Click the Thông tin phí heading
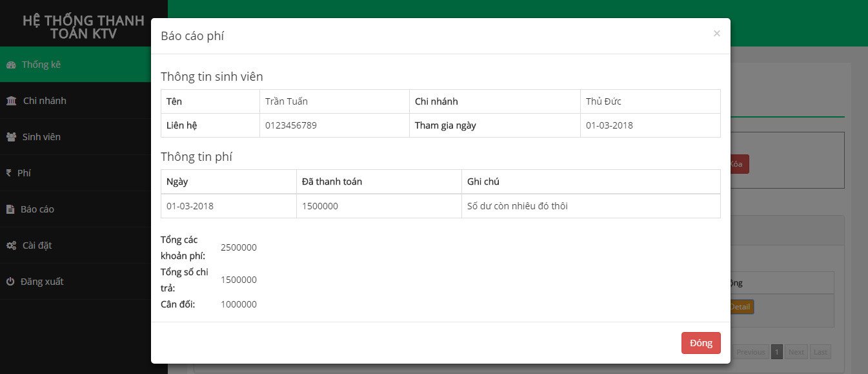868x374 pixels. coord(196,156)
